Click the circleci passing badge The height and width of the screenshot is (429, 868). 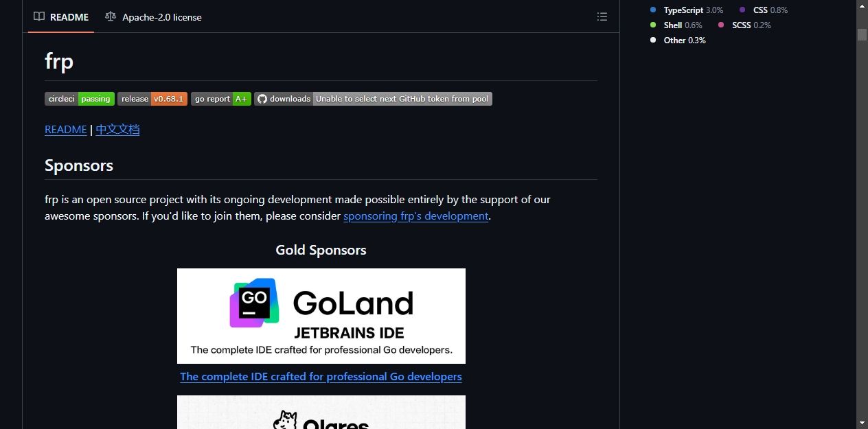click(x=80, y=99)
